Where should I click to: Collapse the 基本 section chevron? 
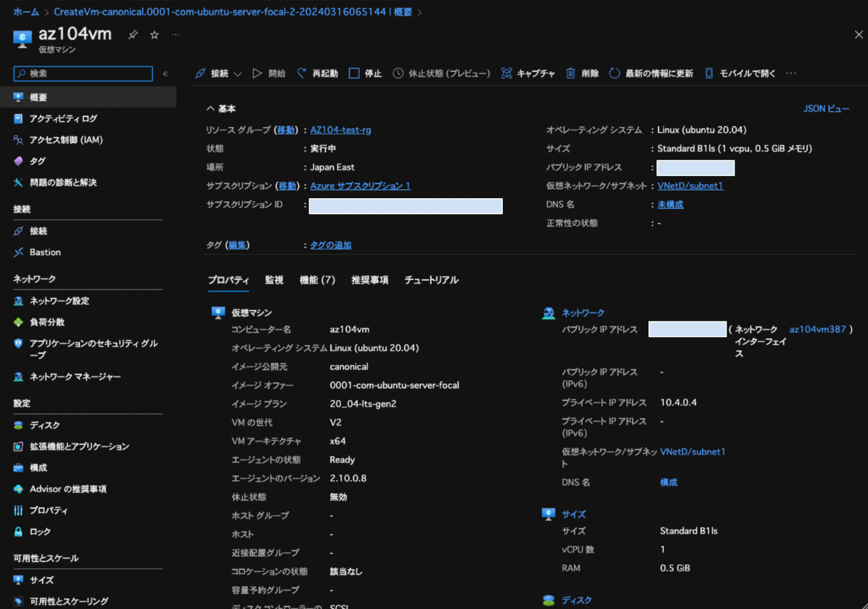pyautogui.click(x=211, y=108)
